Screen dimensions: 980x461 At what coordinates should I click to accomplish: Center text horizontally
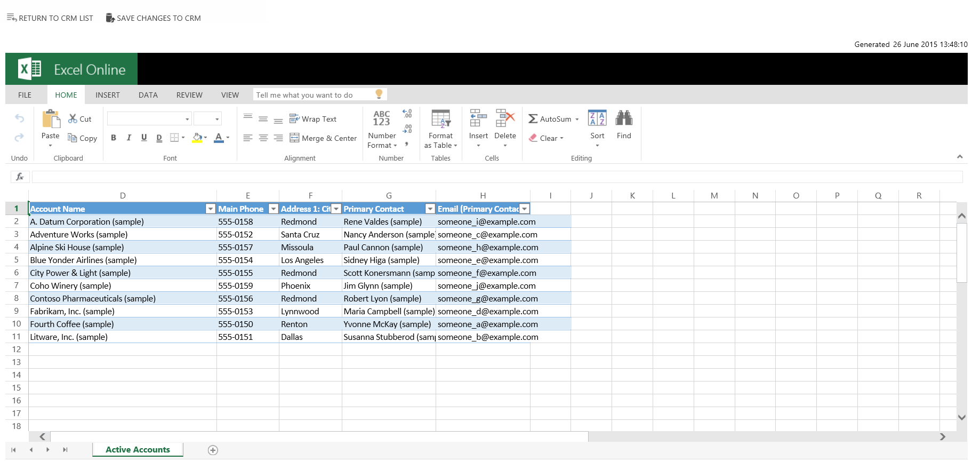[x=263, y=138]
